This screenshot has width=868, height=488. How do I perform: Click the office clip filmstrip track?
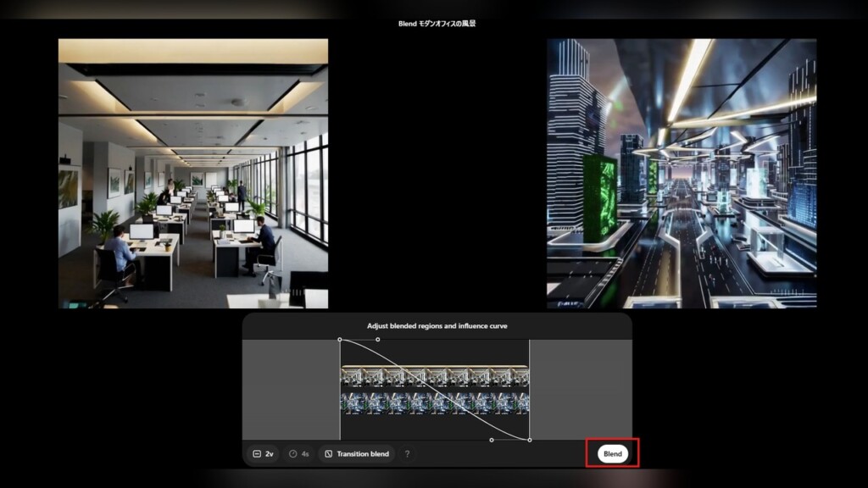[x=435, y=375]
